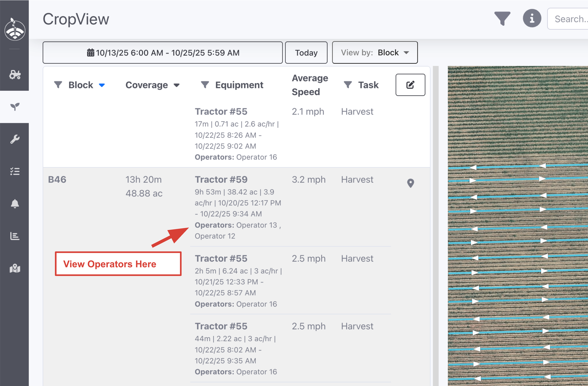Select the seedling crop sidebar icon
This screenshot has width=588, height=386.
tap(14, 107)
